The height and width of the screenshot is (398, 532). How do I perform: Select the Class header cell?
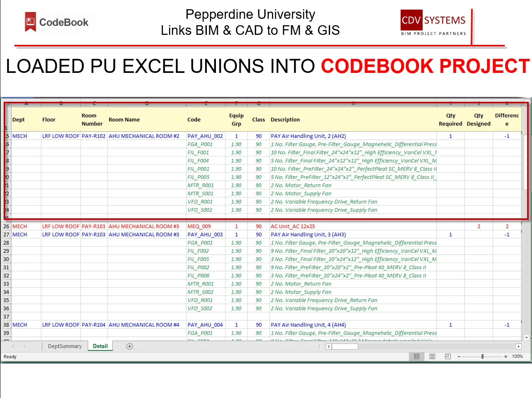(259, 119)
